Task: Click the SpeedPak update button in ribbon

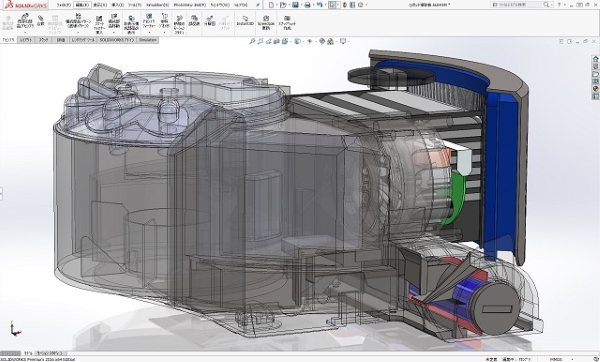Action: coord(266,21)
